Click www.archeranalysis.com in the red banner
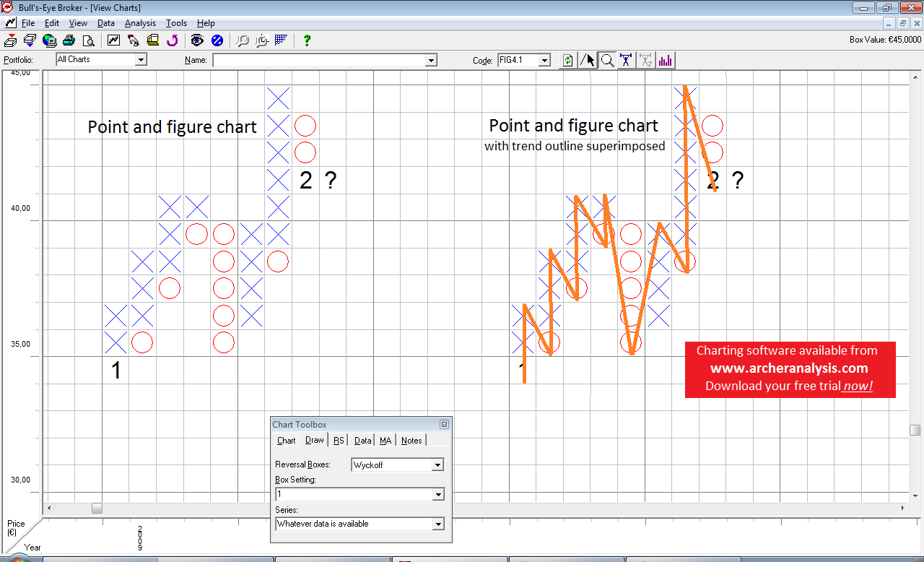This screenshot has height=562, width=924. pos(789,368)
